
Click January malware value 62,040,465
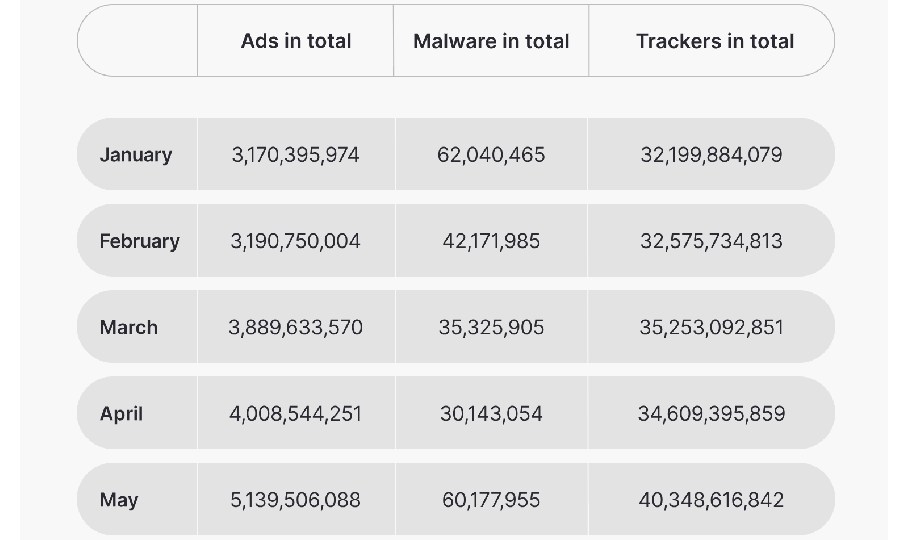pyautogui.click(x=491, y=155)
